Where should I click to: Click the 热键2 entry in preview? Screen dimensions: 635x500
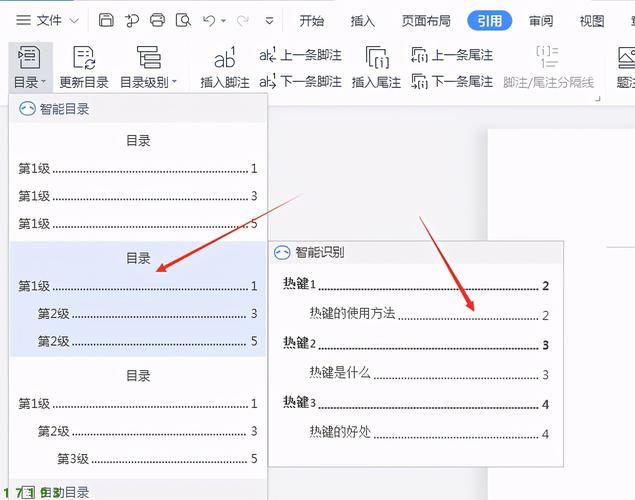[x=416, y=344]
